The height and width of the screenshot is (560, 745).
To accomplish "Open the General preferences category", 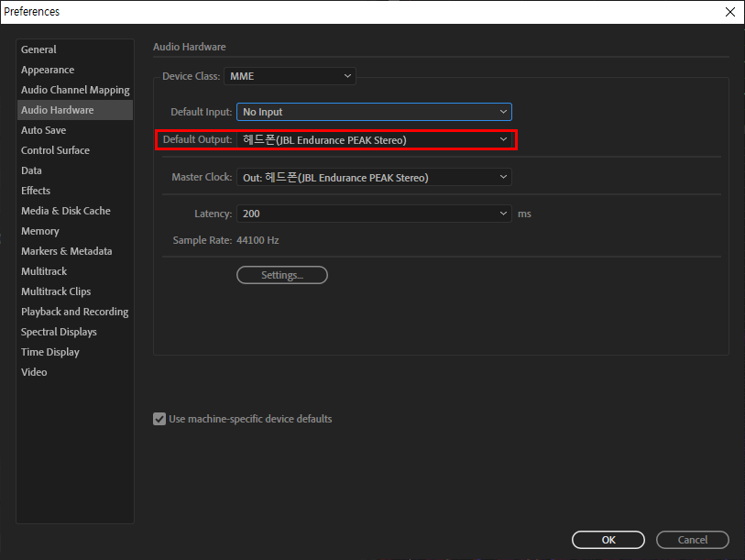I will click(74, 49).
